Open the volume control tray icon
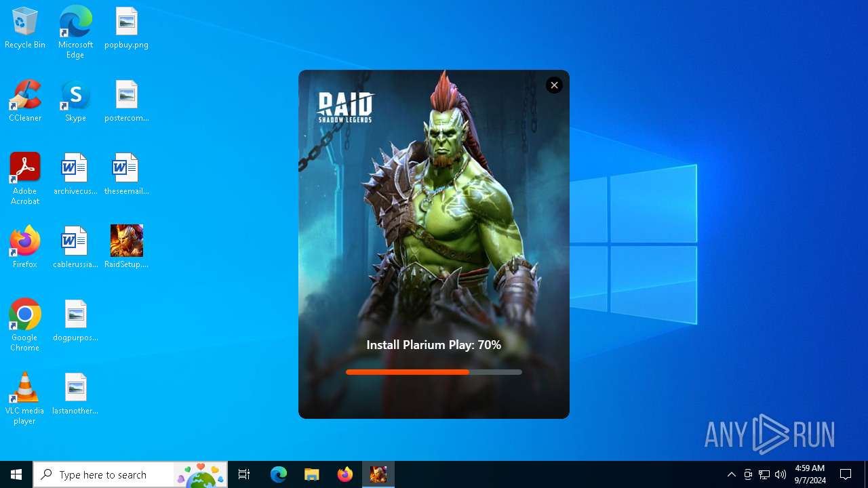Screen dimensions: 868x488 (780, 474)
